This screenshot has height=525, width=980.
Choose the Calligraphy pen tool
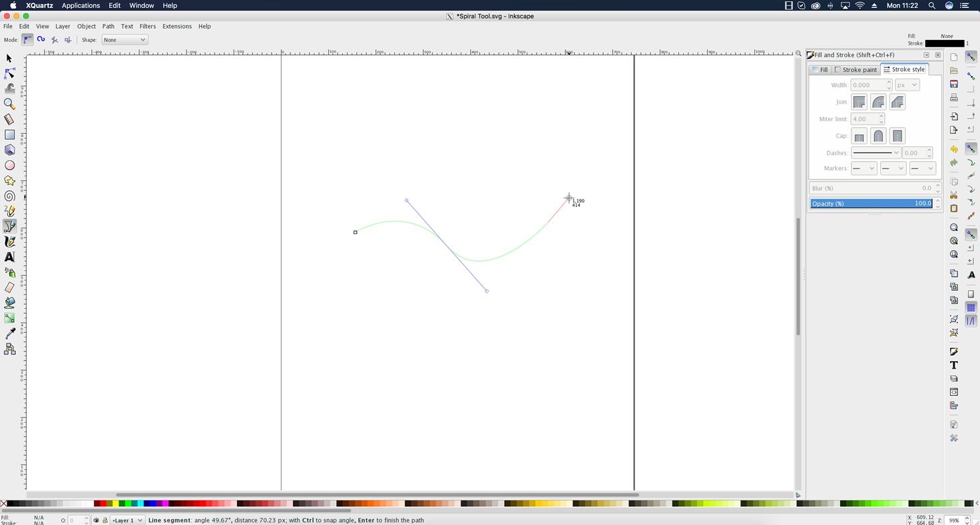click(x=9, y=242)
